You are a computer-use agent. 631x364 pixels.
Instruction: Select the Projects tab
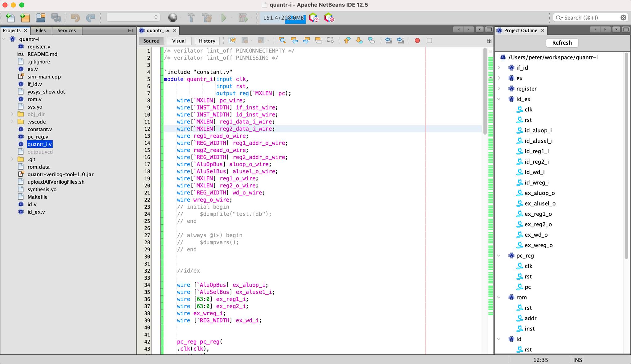click(12, 30)
